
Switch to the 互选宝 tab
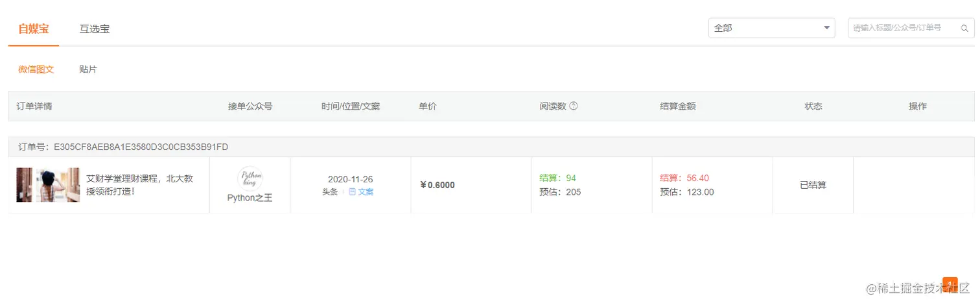pos(95,29)
